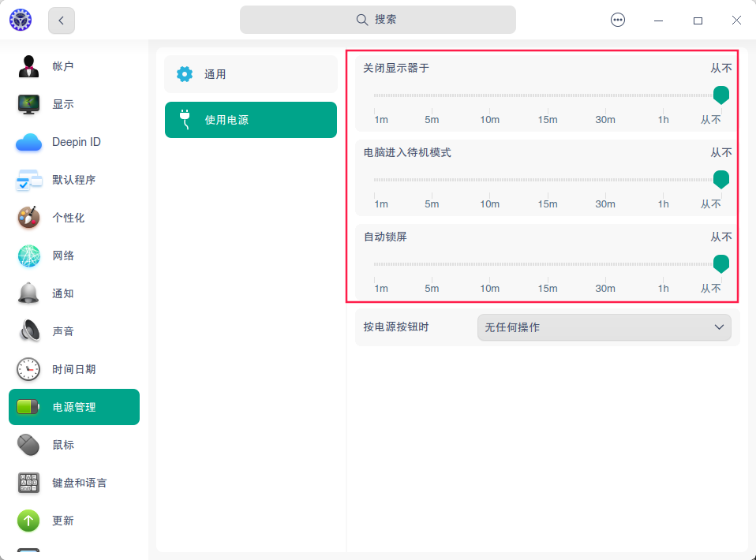Click the back arrow button
This screenshot has width=756, height=560.
(x=61, y=20)
